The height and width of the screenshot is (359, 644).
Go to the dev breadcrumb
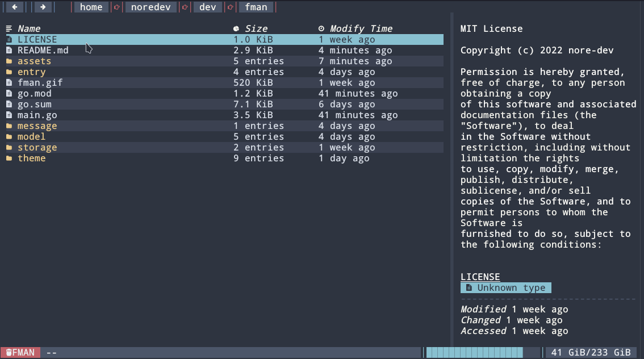coord(208,7)
